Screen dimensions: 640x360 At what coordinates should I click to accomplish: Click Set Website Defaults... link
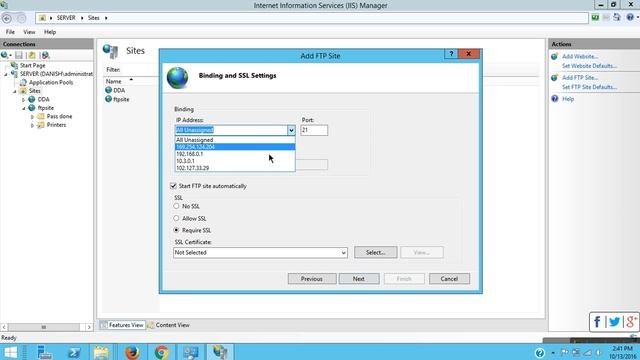[589, 66]
